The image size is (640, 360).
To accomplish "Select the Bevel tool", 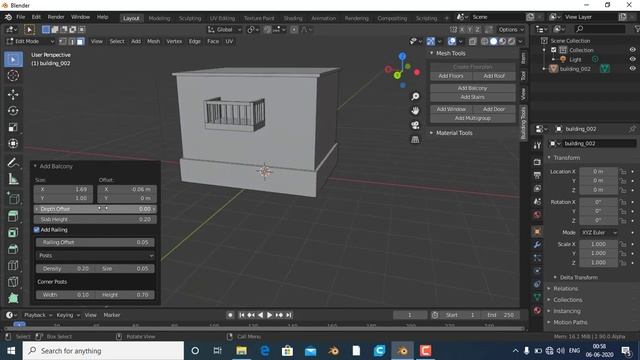I will pos(13,249).
